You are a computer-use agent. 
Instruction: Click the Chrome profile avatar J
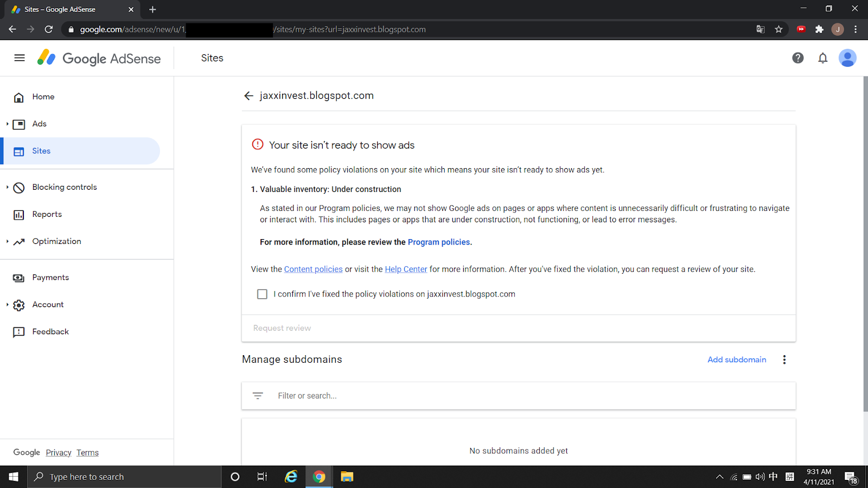[838, 29]
